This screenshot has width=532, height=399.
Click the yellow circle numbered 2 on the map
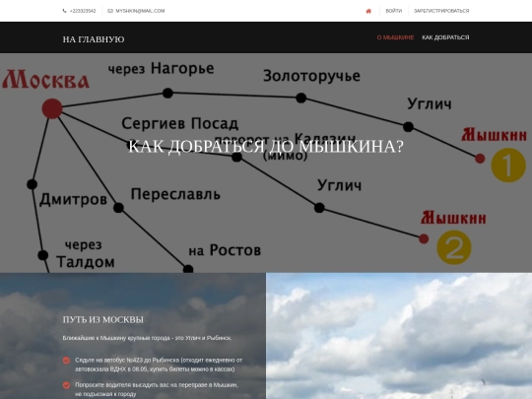coord(454,247)
